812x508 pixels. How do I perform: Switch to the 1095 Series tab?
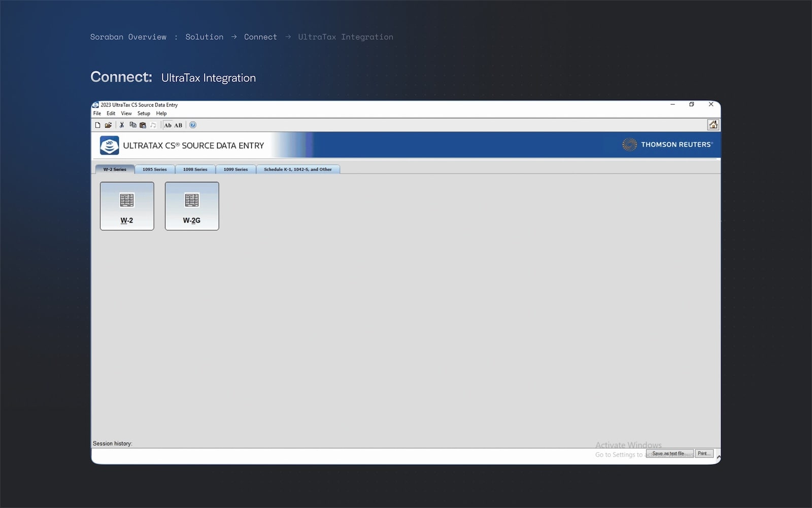[155, 169]
